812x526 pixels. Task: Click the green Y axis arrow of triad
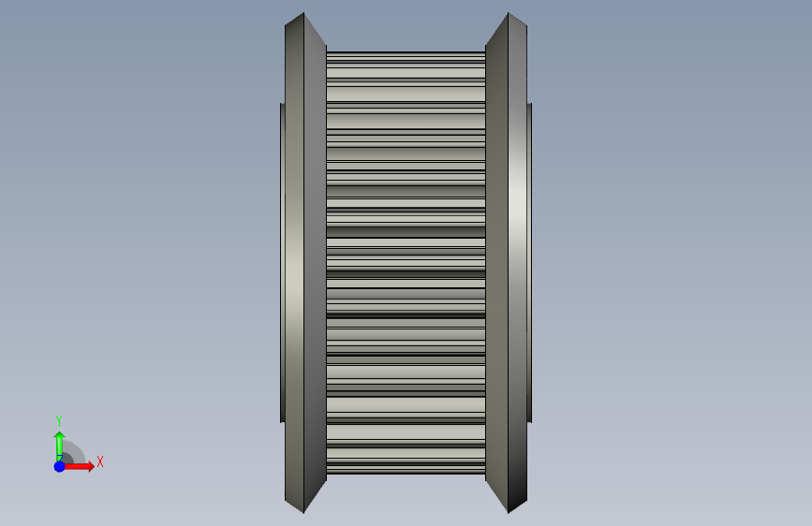click(x=60, y=446)
